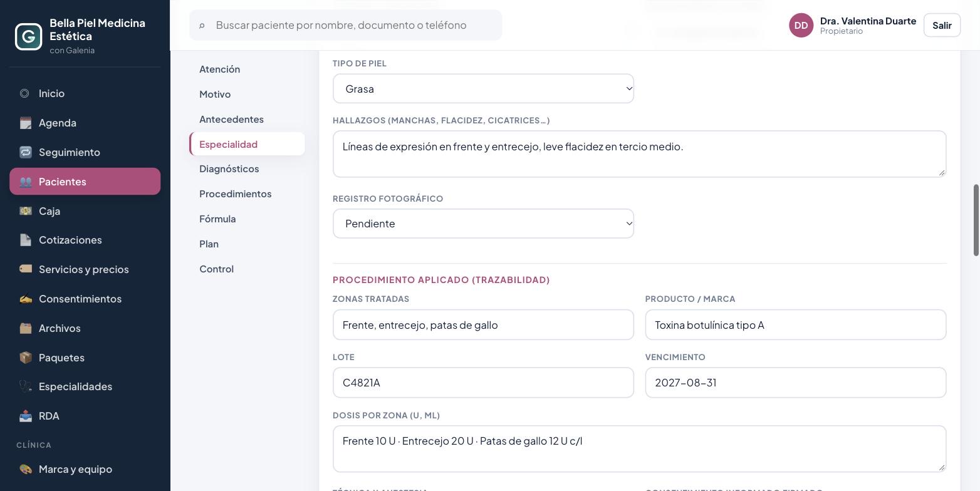Open the Tipo de piel dropdown

(x=483, y=88)
